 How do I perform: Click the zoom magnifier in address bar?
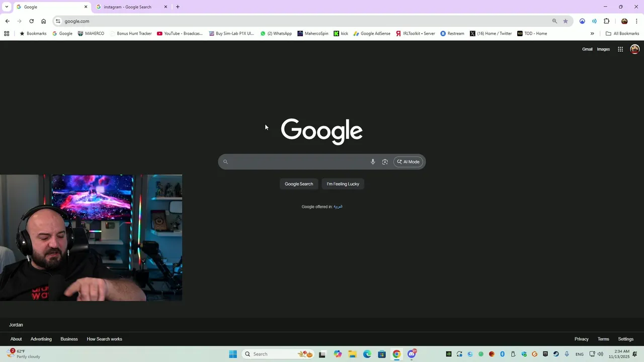(x=554, y=21)
